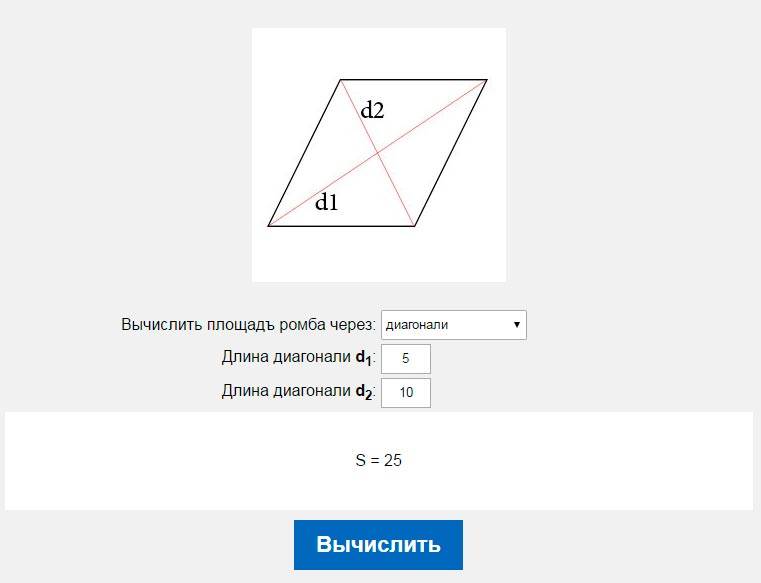
Task: Click the 'S = 25' result text
Action: point(379,461)
